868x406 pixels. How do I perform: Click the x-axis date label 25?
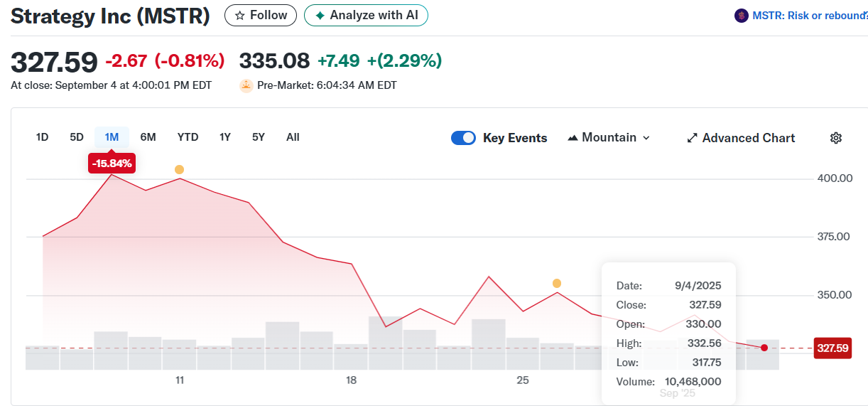[x=523, y=380]
